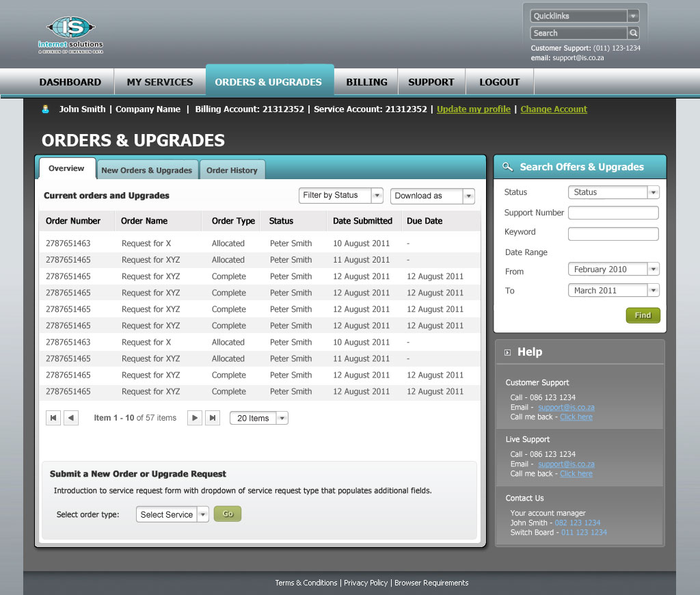This screenshot has height=595, width=700.
Task: Click the Internet Solutions logo
Action: [70, 35]
